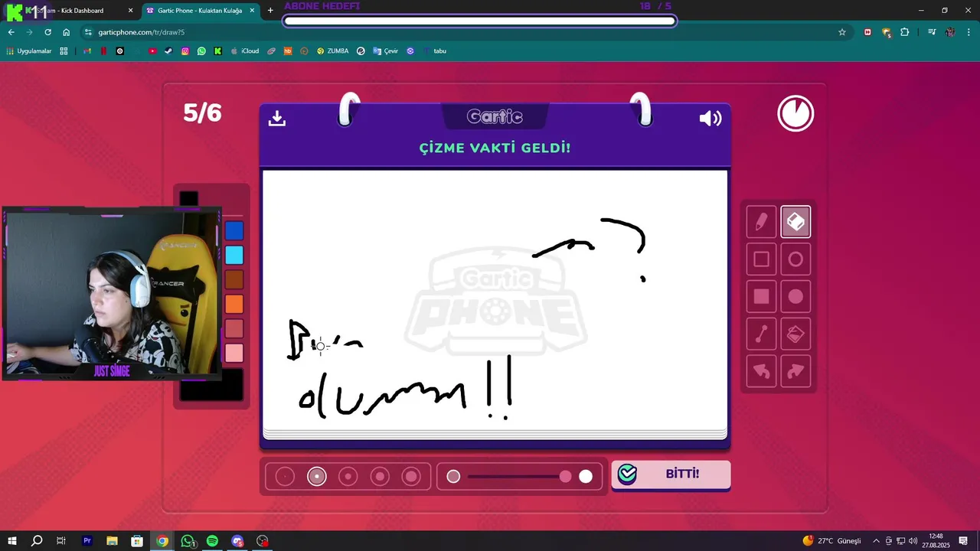Open the Chrome profile avatar menu
The width and height of the screenshot is (980, 551).
click(950, 32)
